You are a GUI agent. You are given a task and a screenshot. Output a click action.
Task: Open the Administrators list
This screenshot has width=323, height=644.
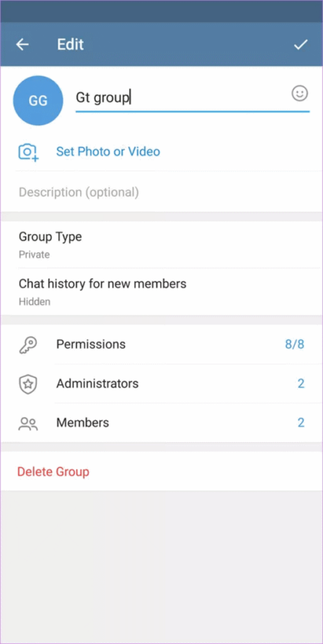pyautogui.click(x=161, y=384)
